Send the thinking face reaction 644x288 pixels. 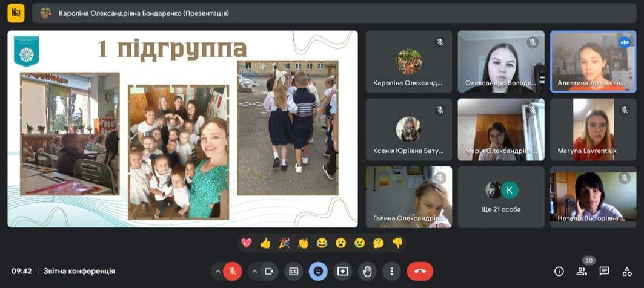point(378,243)
